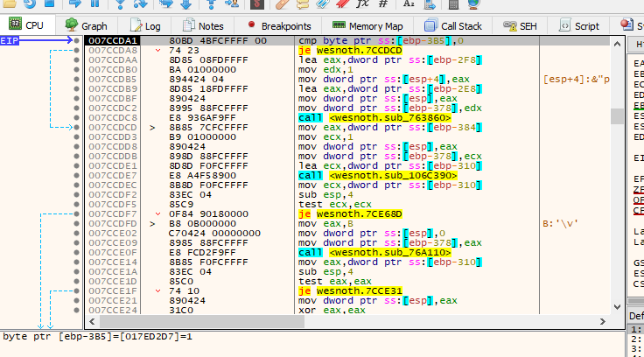The width and height of the screenshot is (644, 357).
Task: Click the disassembly vertical scrollbar thumb
Action: click(x=617, y=116)
